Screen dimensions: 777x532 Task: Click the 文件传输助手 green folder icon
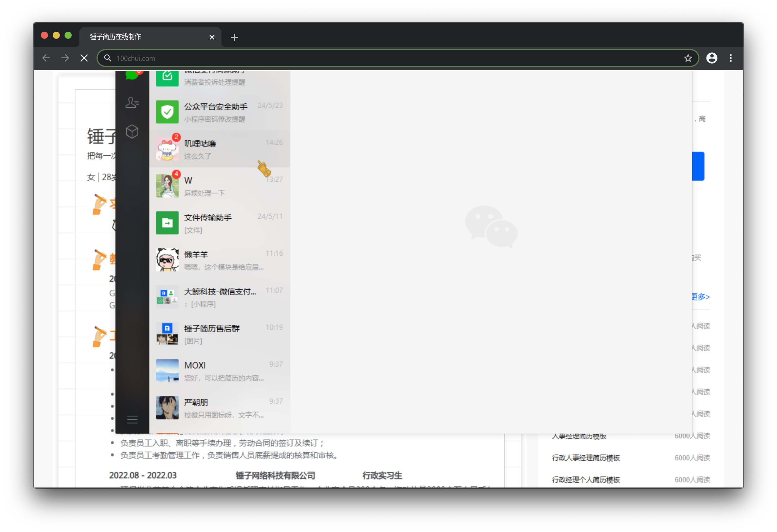[x=167, y=223]
